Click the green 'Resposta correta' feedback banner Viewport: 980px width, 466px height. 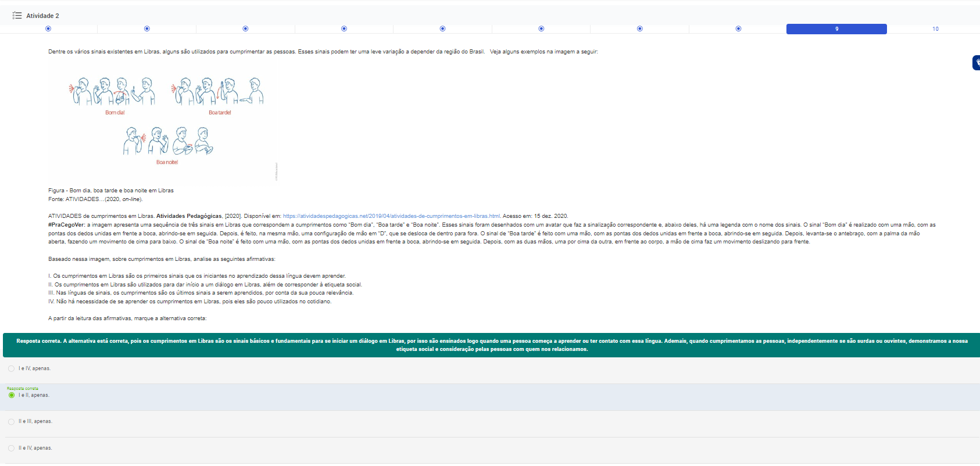pos(492,345)
